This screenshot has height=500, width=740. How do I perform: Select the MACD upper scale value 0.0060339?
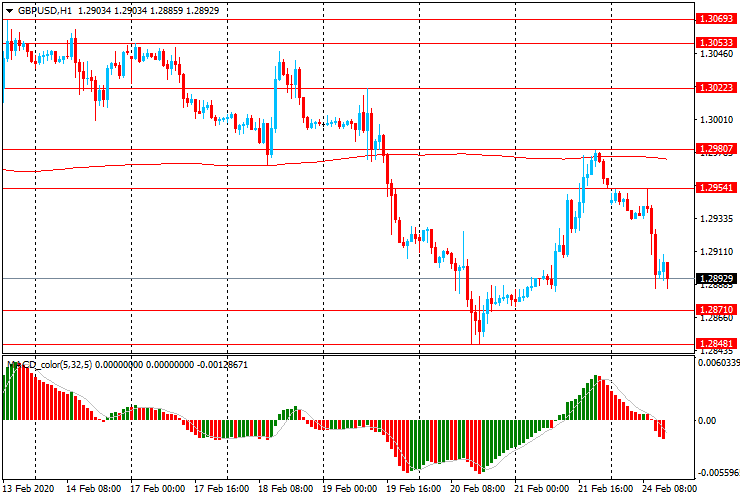point(719,363)
